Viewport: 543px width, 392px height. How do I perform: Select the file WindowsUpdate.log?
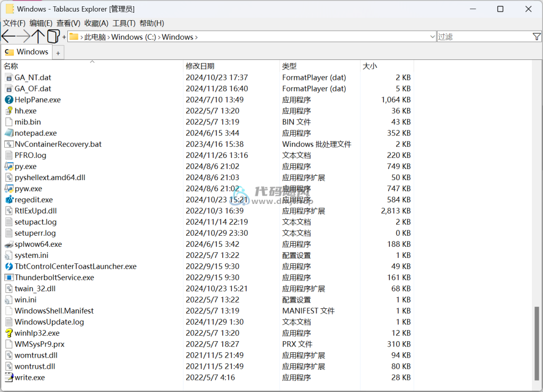click(49, 322)
